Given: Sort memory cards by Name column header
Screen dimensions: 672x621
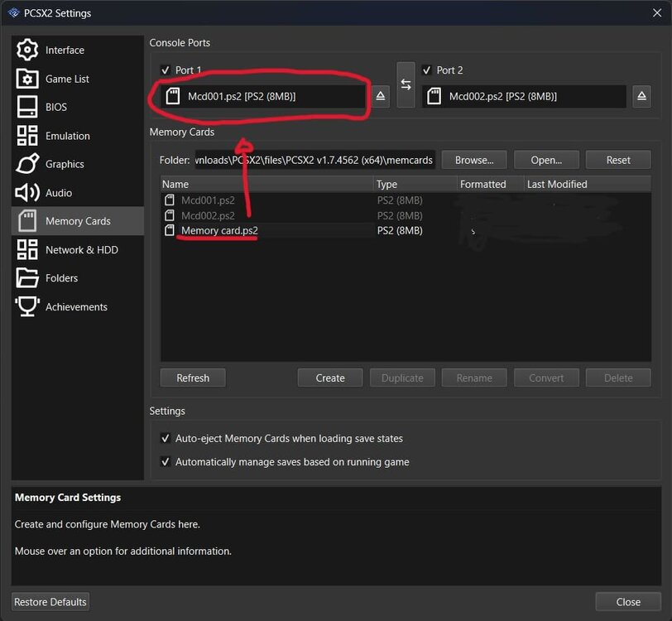Looking at the screenshot, I should [265, 184].
